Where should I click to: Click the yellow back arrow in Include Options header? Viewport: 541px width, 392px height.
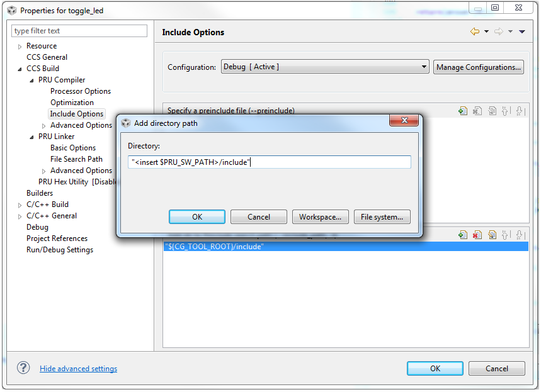pos(475,32)
